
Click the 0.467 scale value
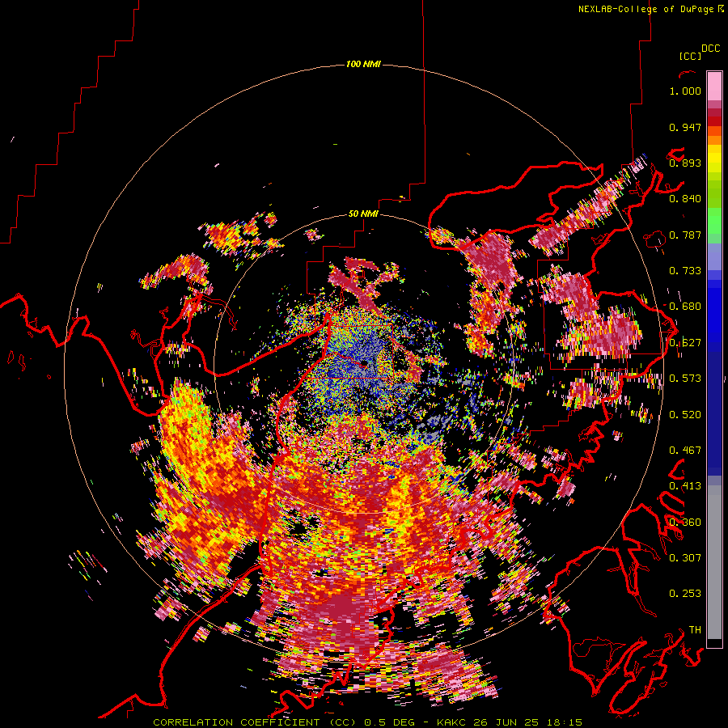[685, 451]
